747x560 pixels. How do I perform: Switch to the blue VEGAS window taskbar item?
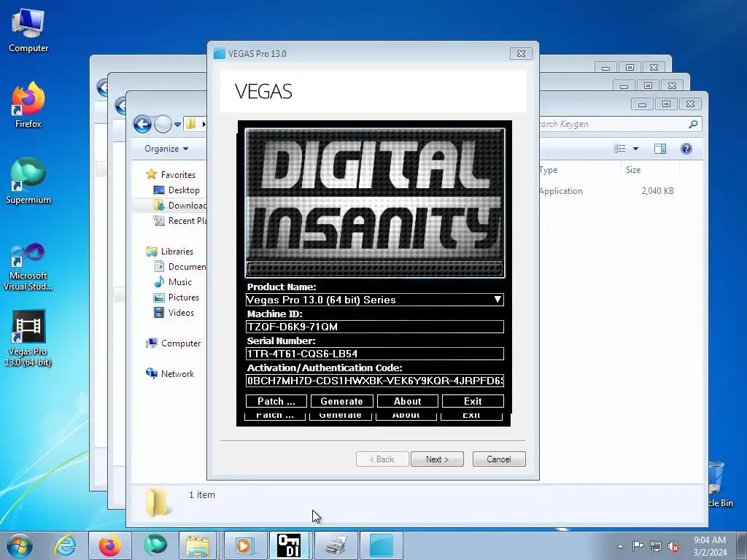pos(382,545)
